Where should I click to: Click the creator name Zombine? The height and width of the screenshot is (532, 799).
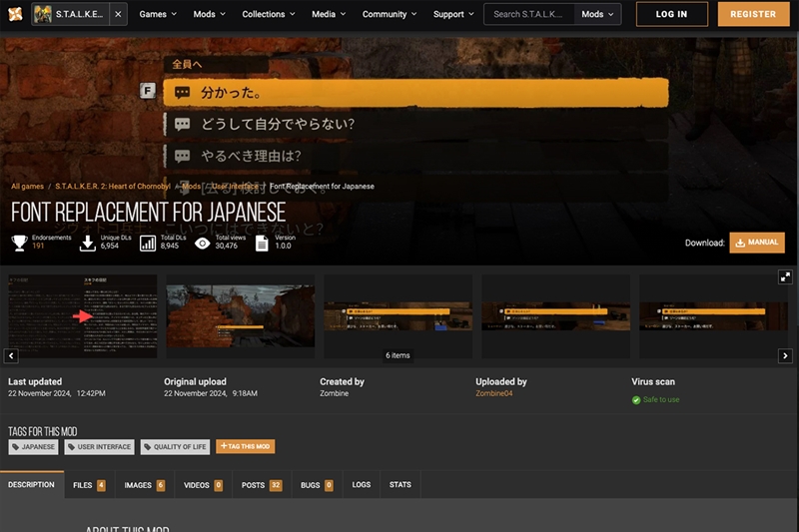click(335, 393)
